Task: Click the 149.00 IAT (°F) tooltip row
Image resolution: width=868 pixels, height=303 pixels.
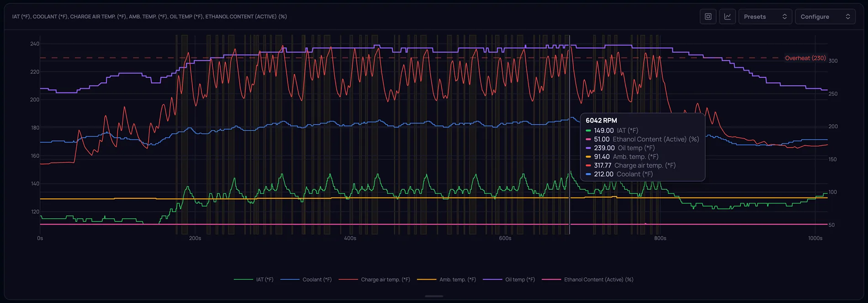Action: coord(612,131)
